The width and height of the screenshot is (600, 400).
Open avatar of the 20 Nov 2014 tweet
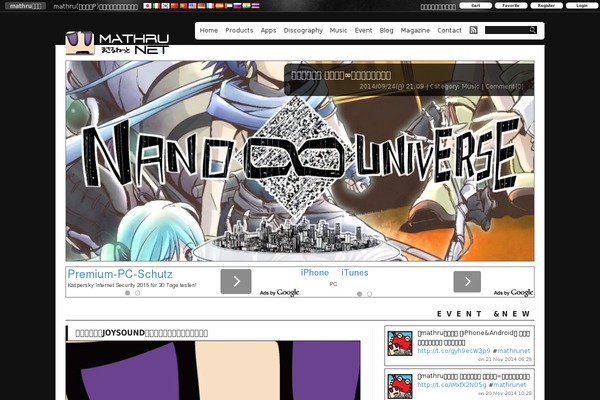pos(400,386)
